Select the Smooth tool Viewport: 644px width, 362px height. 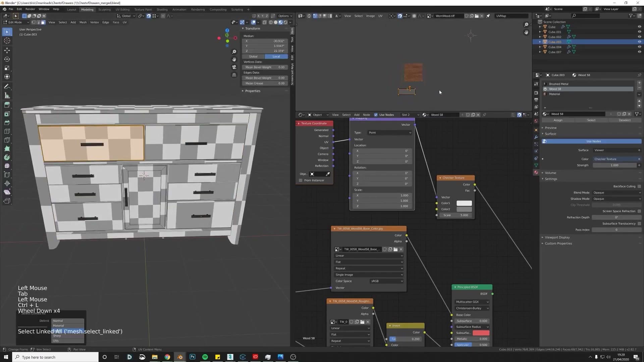(7, 166)
